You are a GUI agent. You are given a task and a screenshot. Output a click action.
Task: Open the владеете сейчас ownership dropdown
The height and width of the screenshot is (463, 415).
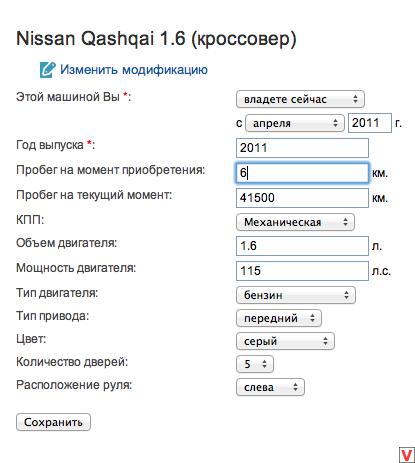coord(300,99)
